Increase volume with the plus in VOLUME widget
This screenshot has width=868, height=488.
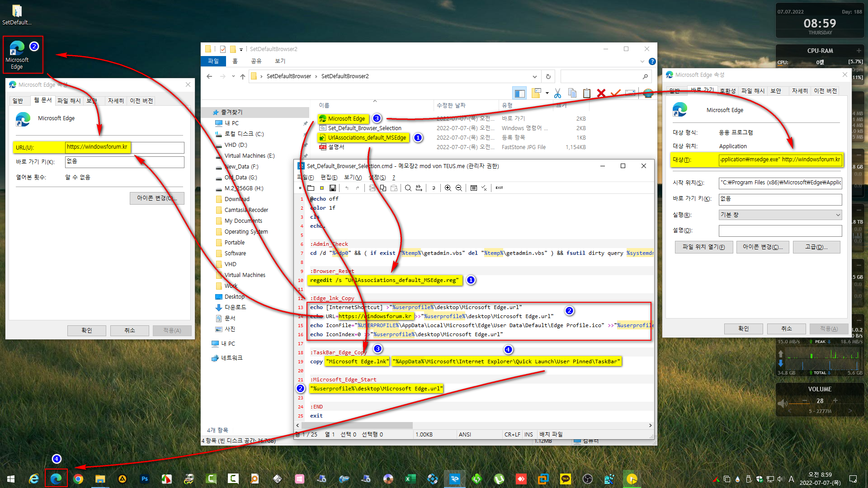pyautogui.click(x=835, y=401)
